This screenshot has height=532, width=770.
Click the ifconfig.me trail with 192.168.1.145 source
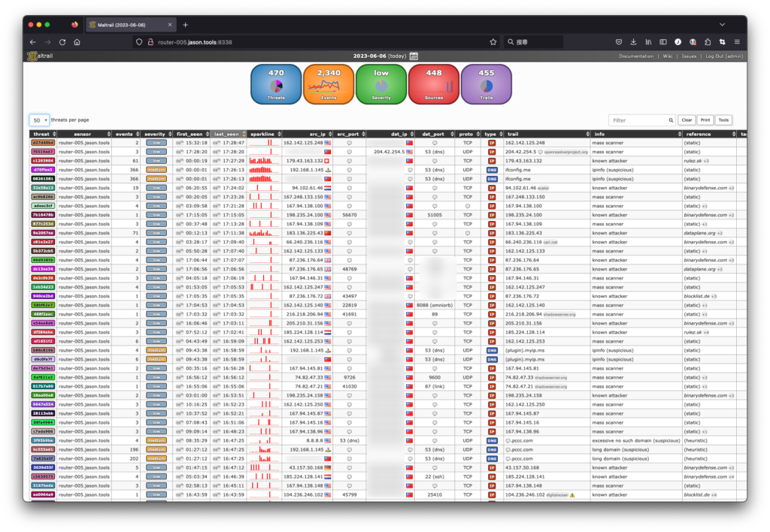click(517, 170)
